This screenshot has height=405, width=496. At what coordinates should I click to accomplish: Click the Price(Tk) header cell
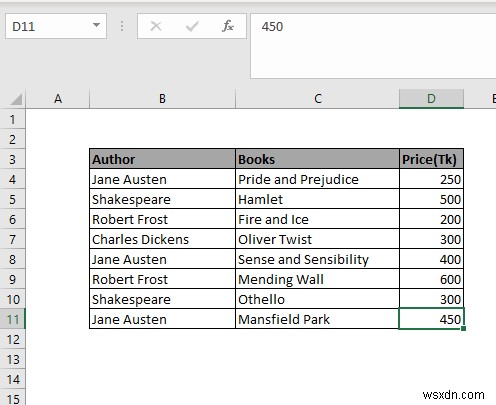tap(431, 159)
